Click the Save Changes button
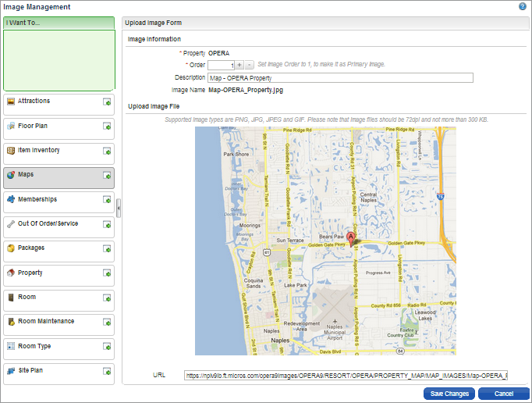Image resolution: width=532 pixels, height=403 pixels. point(449,394)
